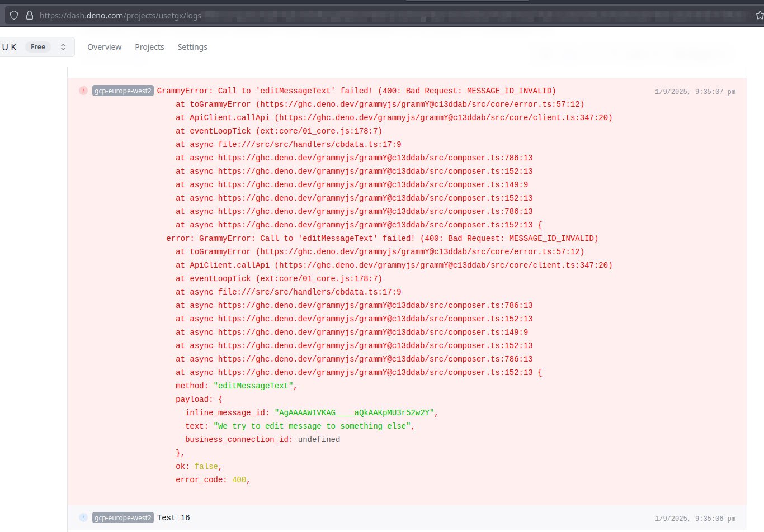This screenshot has width=764, height=532.
Task: Click the gcp-europe-west2 badge on Test 16 log
Action: (122, 517)
